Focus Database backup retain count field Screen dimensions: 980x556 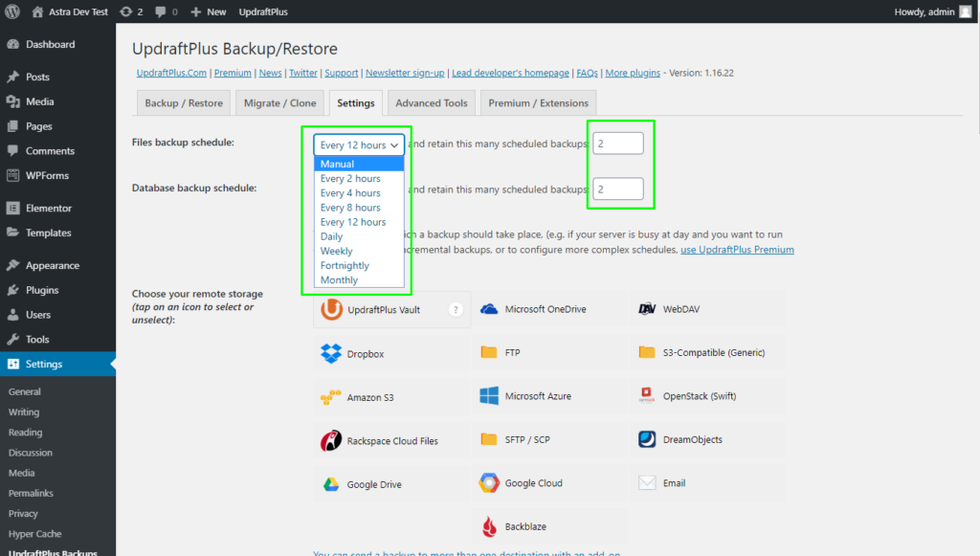(x=618, y=189)
